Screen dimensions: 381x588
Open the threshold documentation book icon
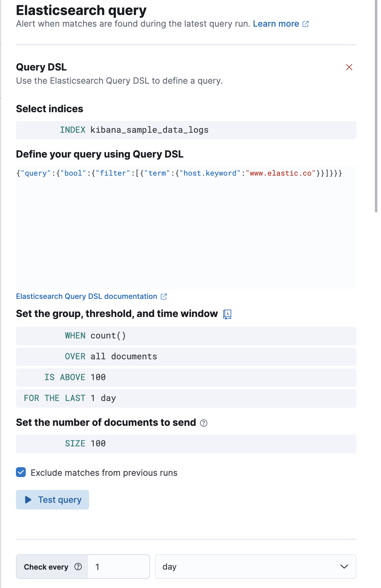pyautogui.click(x=227, y=314)
